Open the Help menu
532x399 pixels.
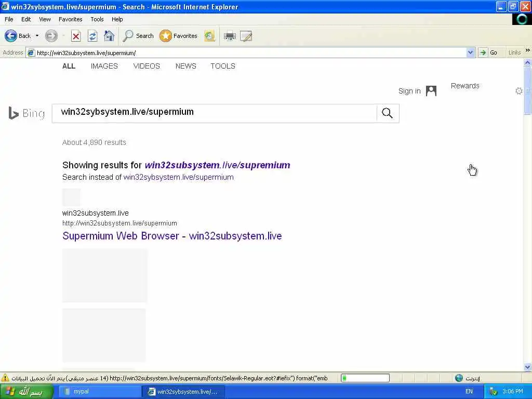(x=117, y=19)
